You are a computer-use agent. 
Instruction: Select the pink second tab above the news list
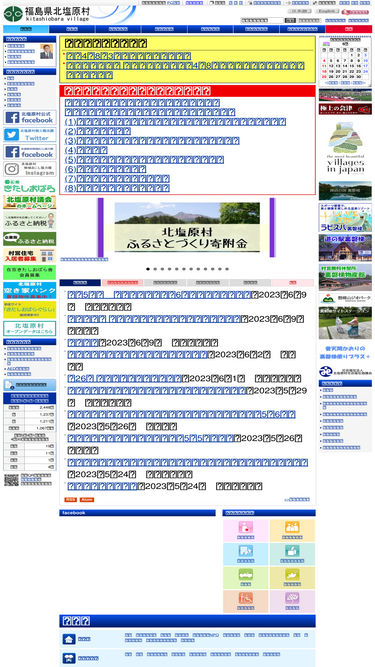click(122, 282)
